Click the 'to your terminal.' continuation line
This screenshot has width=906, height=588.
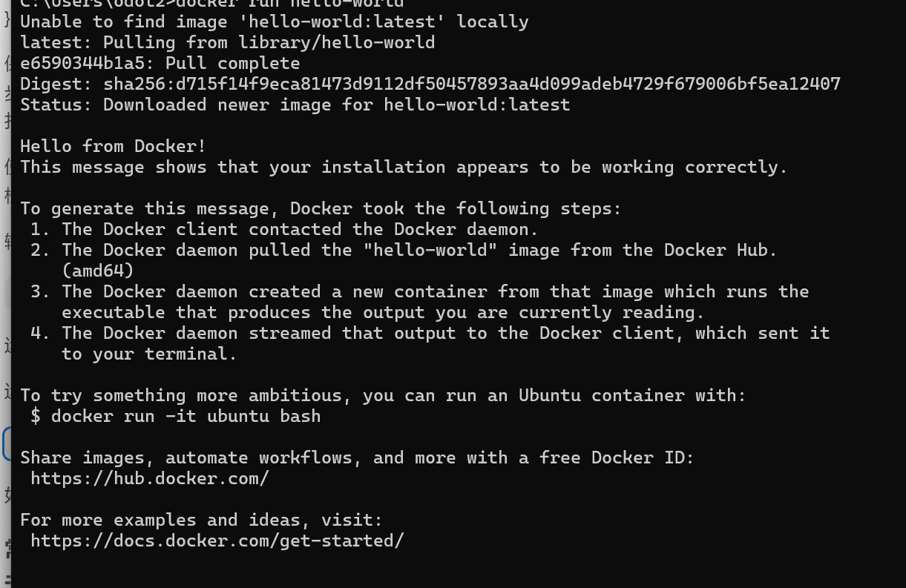coord(149,354)
